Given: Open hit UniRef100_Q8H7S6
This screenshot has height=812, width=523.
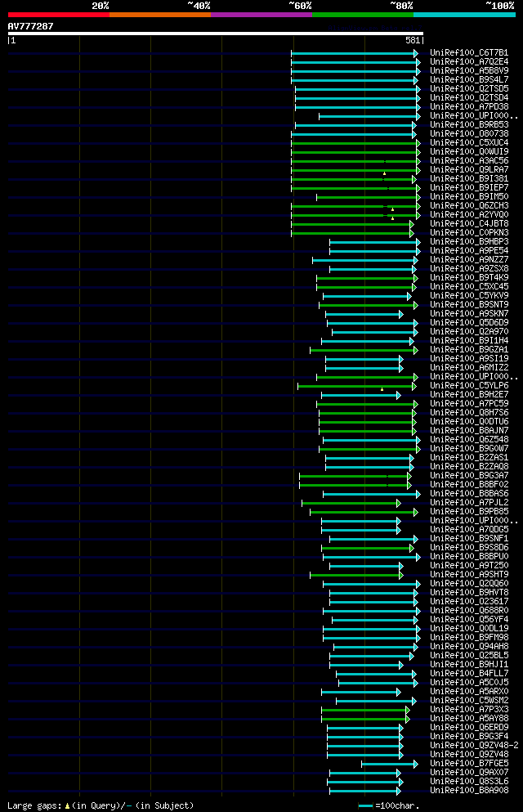Looking at the screenshot, I should point(469,413).
